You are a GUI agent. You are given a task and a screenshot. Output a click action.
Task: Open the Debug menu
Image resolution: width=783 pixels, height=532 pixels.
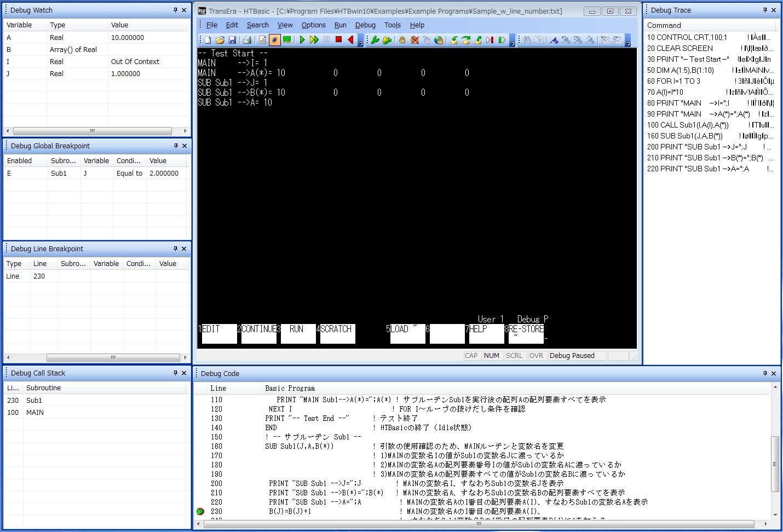[365, 25]
